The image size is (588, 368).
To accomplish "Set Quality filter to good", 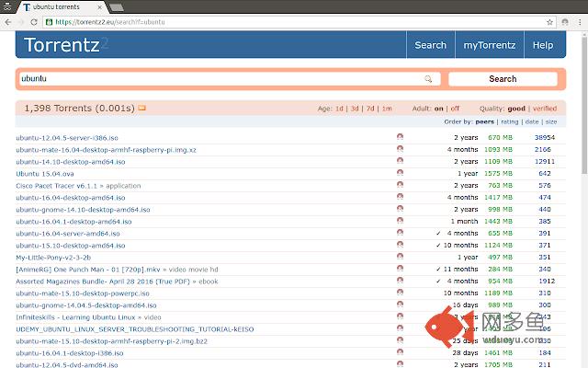I will click(x=516, y=109).
